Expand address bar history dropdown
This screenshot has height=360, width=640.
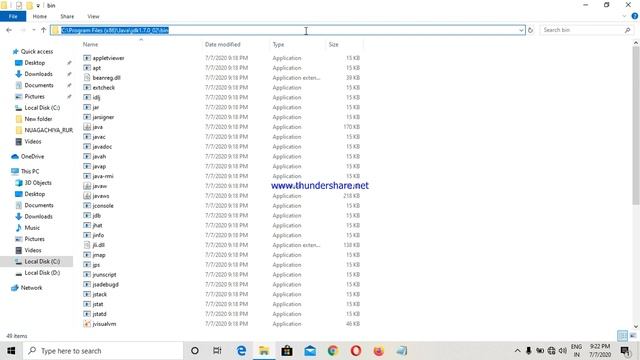coord(521,30)
